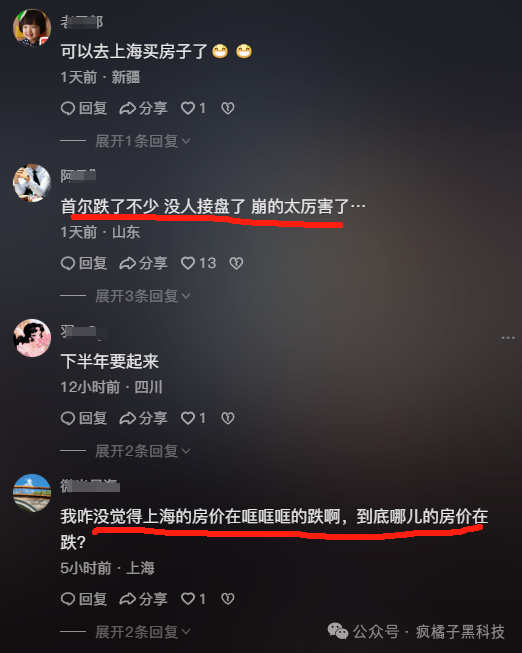Dislike the Xinjiang user's comment
This screenshot has height=653, width=522.
tap(227, 108)
